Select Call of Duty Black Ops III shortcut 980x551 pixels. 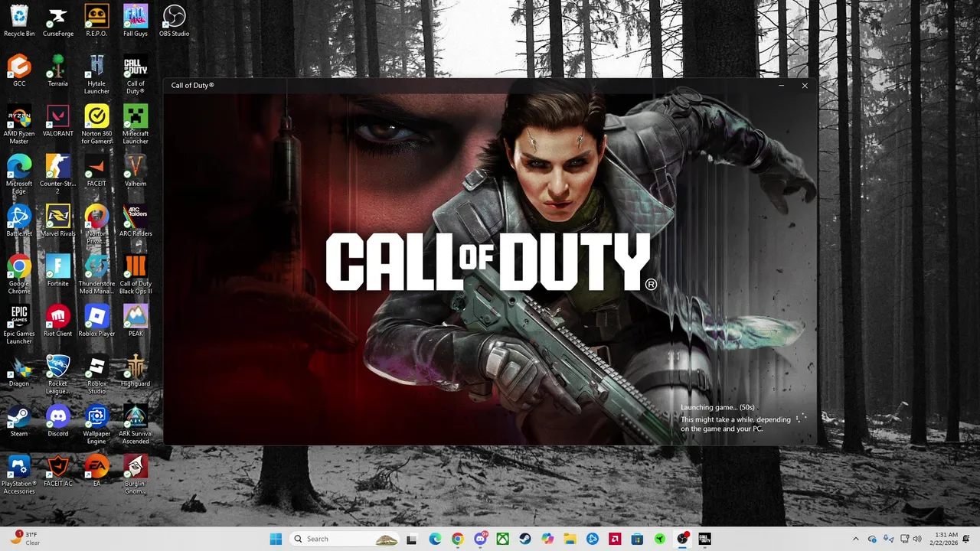pyautogui.click(x=136, y=275)
